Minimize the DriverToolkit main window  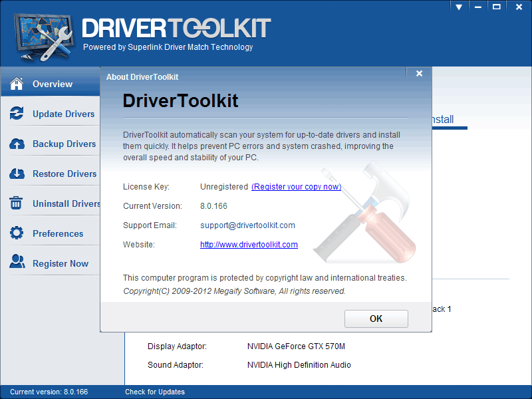[477, 7]
